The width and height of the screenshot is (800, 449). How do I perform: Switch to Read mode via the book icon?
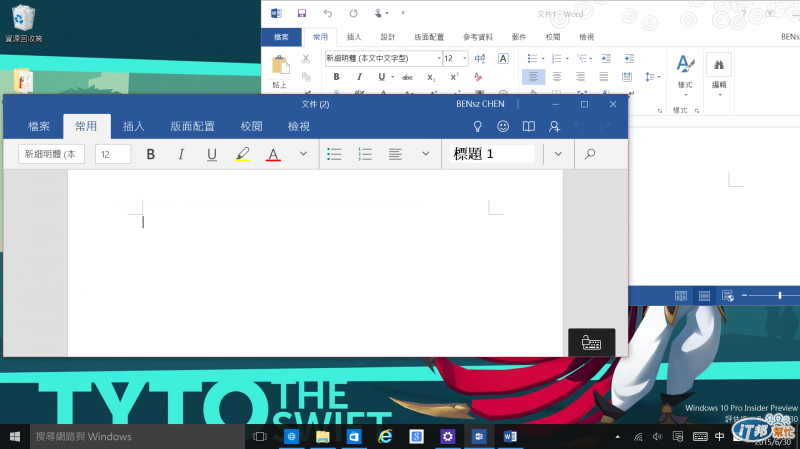[x=529, y=127]
